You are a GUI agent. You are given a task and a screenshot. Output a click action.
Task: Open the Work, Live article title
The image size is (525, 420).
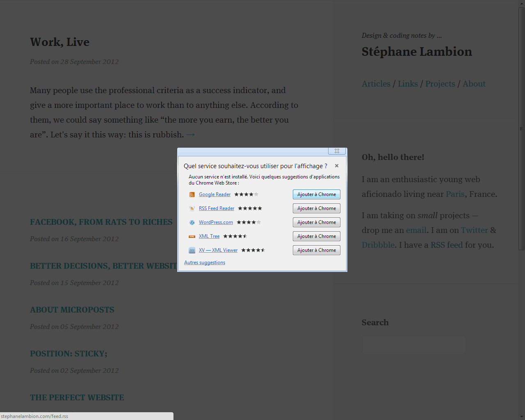tap(59, 42)
